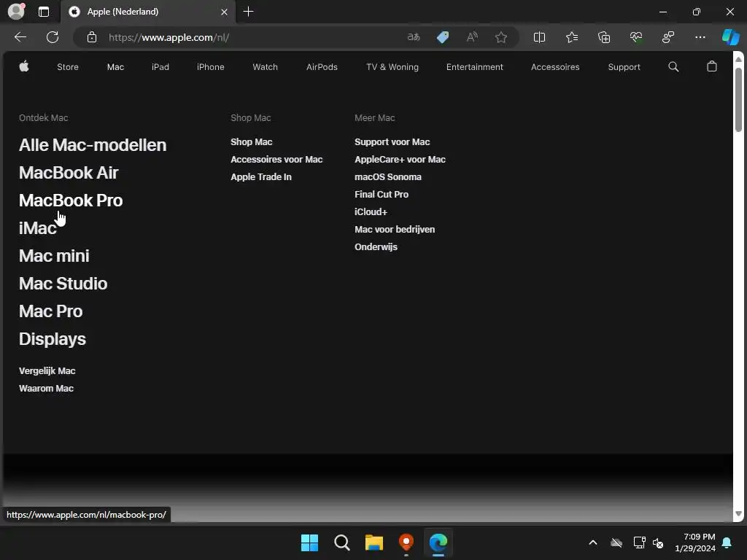Open the Accessoires menu item
The height and width of the screenshot is (560, 747).
point(555,67)
